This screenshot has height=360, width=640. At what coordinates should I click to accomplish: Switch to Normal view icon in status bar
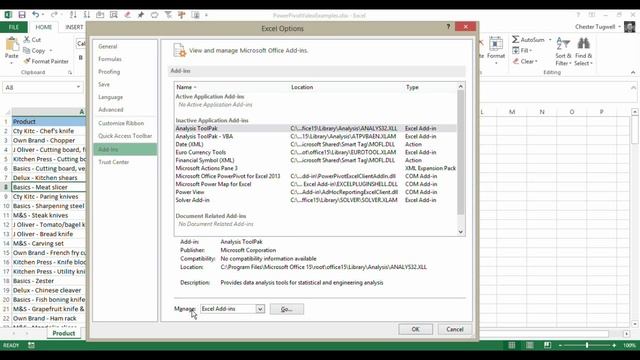click(x=511, y=345)
